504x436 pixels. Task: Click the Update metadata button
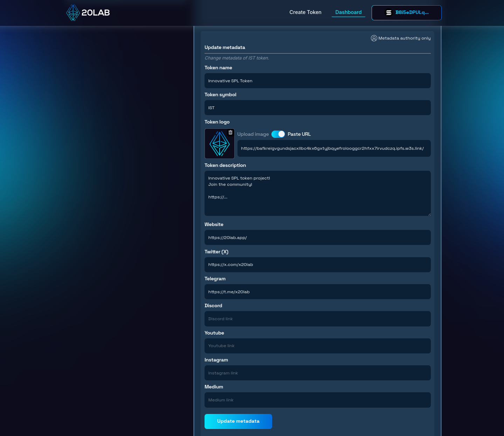point(238,421)
